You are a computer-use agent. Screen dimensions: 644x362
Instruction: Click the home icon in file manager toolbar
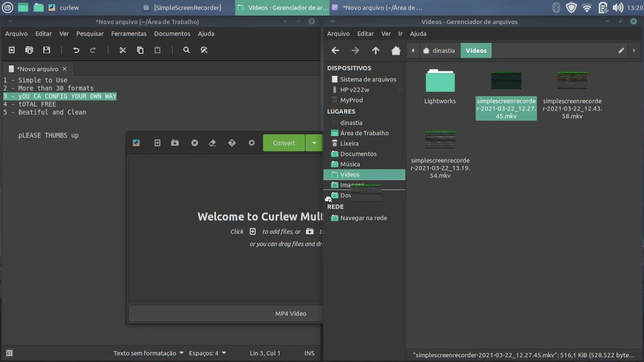396,50
